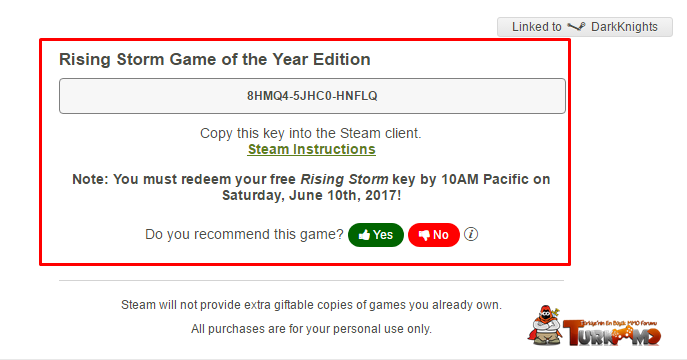Screen dimensions: 687x360
Task: Click the Steam logo icon beside DarkKnights
Action: pyautogui.click(x=576, y=27)
